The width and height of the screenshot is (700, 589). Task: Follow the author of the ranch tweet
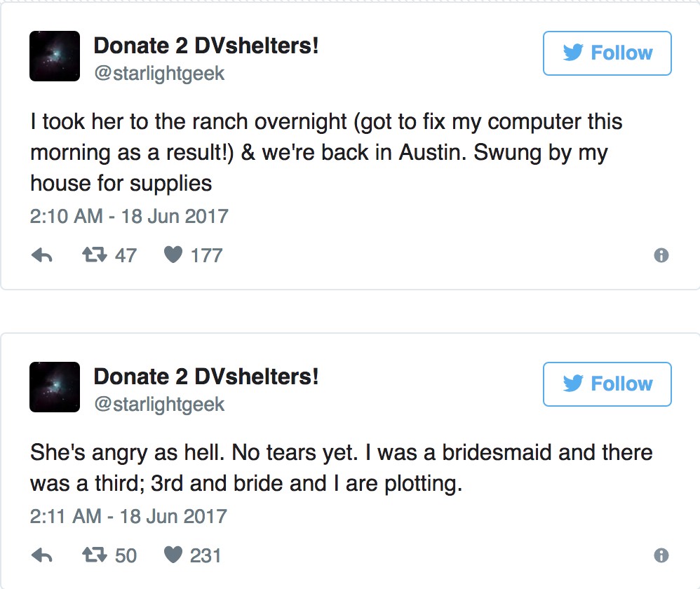coord(607,53)
